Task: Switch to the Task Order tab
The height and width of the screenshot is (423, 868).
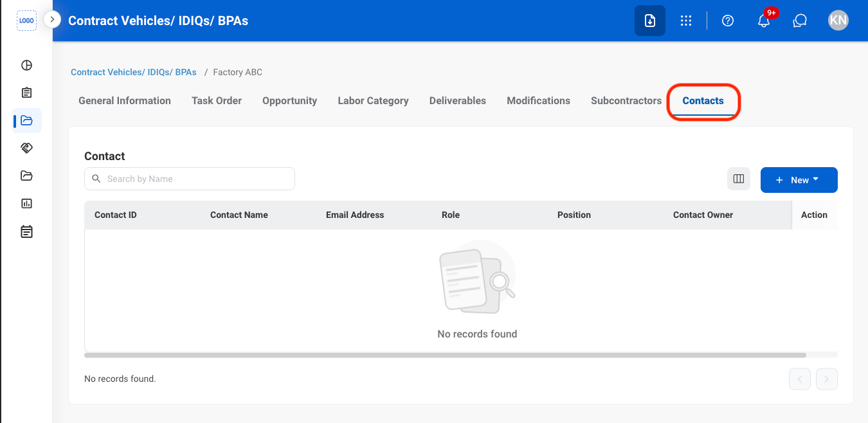Action: [x=217, y=101]
